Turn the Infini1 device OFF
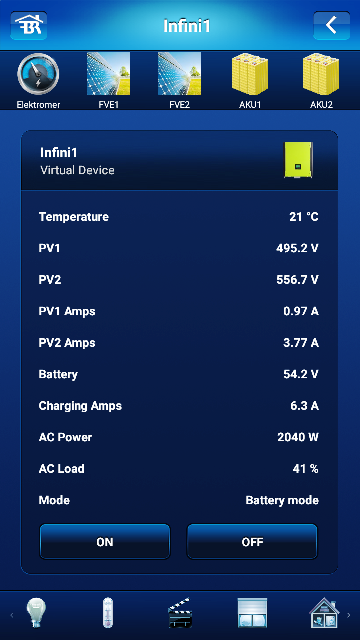 [252, 542]
